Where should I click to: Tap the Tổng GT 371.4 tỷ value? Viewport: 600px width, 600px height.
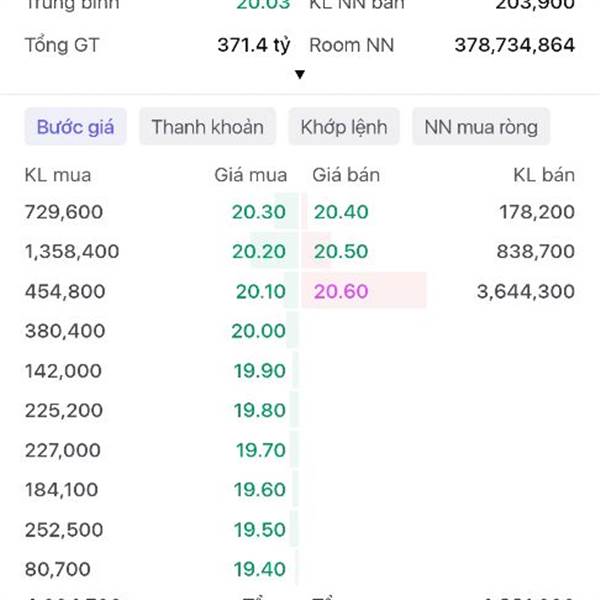(x=253, y=45)
